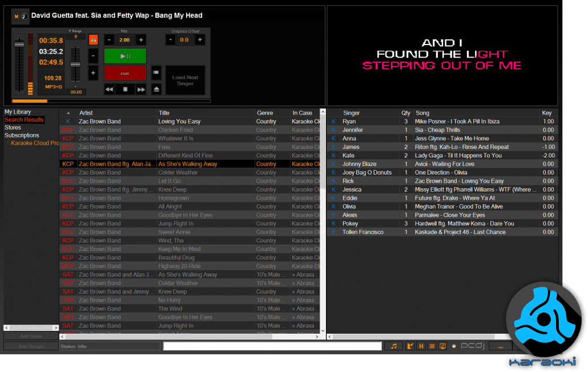588x372 pixels.
Task: Increase key with the plus button
Action: pyautogui.click(x=141, y=40)
